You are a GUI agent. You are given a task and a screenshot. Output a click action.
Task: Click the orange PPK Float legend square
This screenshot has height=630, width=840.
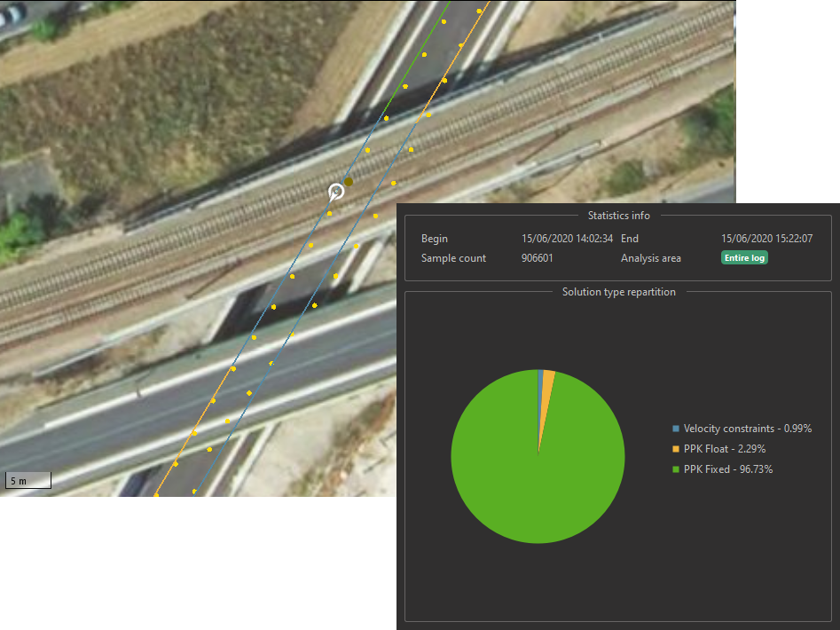pyautogui.click(x=676, y=449)
